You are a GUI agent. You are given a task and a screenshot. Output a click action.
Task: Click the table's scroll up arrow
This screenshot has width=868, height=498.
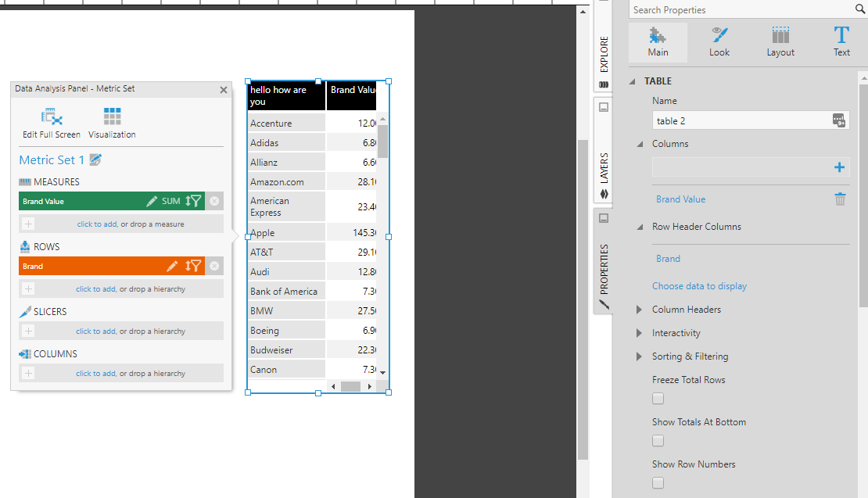click(x=382, y=120)
